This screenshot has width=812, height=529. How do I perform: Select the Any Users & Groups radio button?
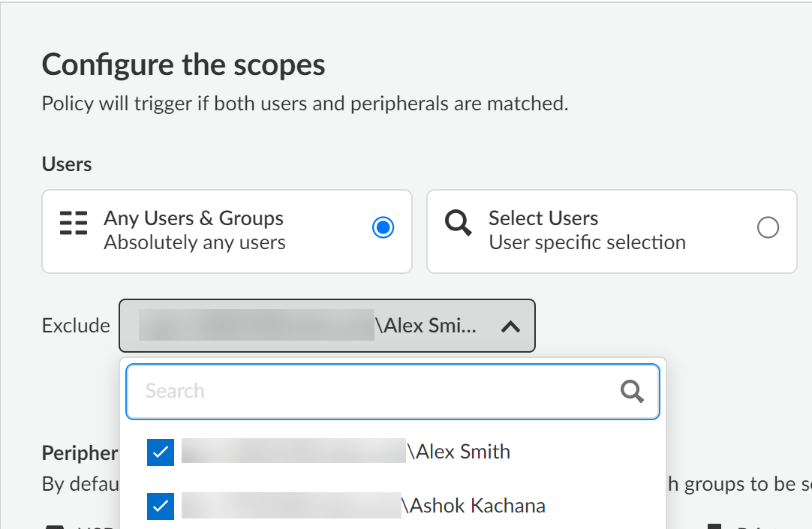[x=383, y=227]
